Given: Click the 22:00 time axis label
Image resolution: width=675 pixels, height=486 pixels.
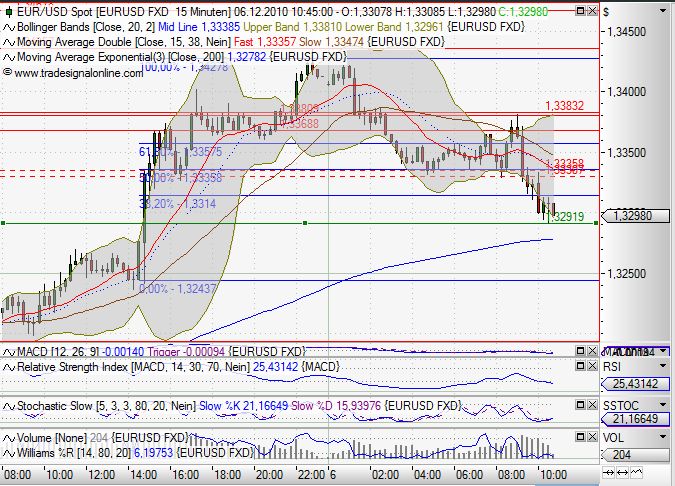Looking at the screenshot, I should [311, 475].
